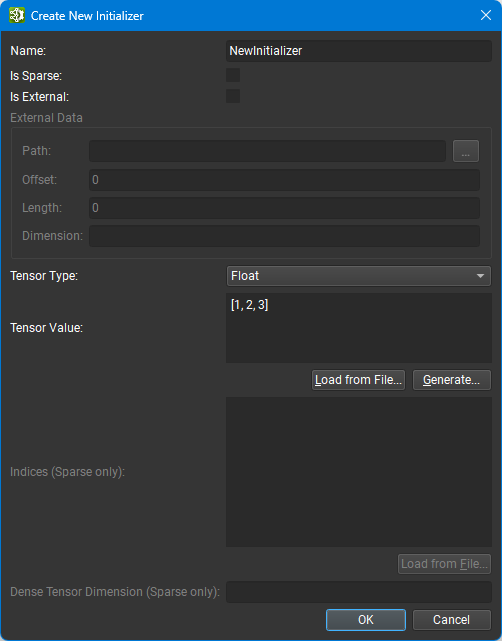Viewport: 502px width, 641px height.
Task: Click the Indices (Sparse only) label
Action: (67, 472)
